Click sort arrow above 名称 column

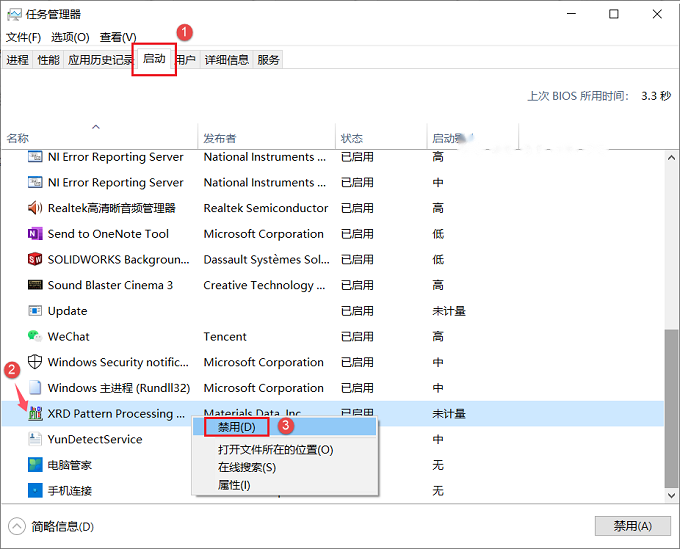96,127
